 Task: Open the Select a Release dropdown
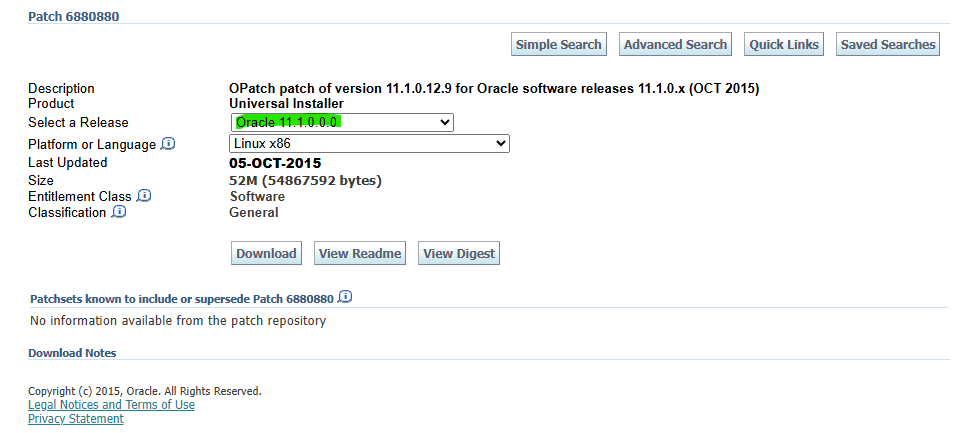pyautogui.click(x=342, y=122)
